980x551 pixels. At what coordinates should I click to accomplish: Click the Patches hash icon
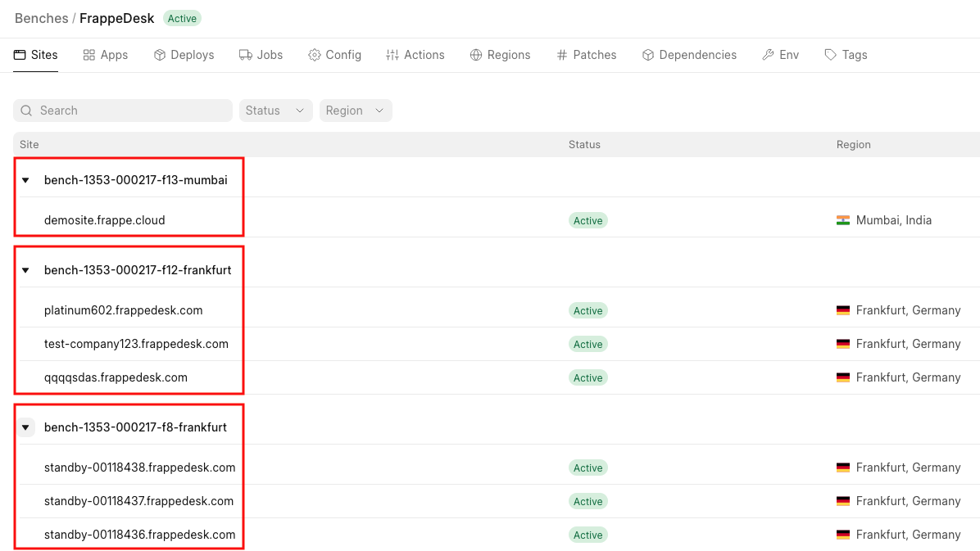(x=562, y=55)
